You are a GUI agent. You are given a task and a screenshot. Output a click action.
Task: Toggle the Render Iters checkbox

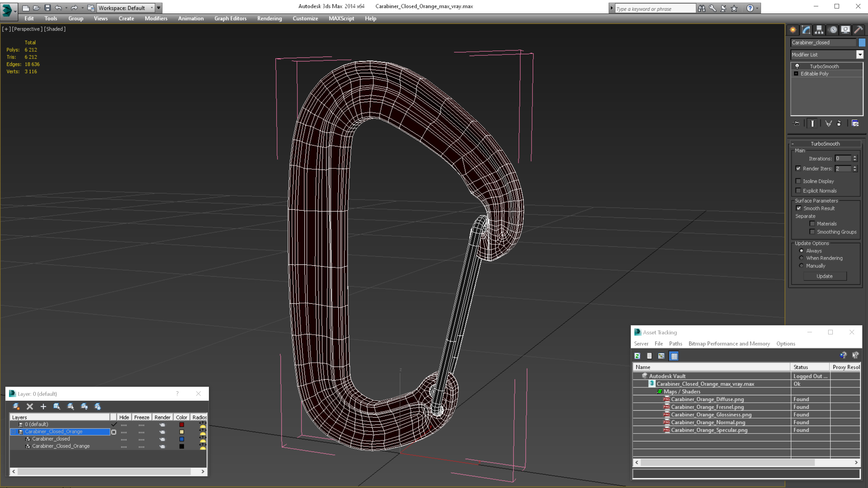click(798, 168)
